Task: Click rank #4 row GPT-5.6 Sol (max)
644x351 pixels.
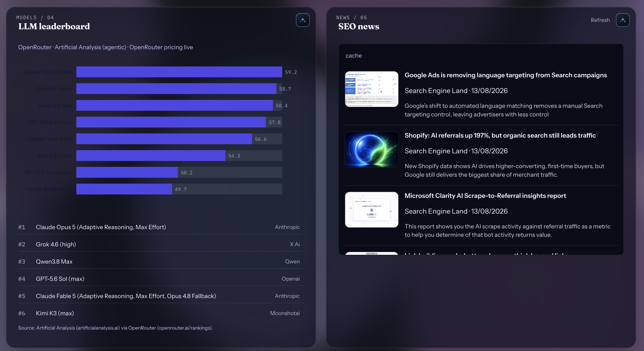Action: (x=161, y=279)
